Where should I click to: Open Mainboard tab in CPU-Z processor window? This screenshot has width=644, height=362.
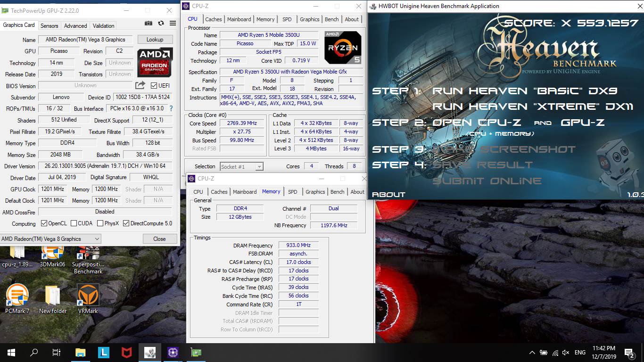pos(239,19)
